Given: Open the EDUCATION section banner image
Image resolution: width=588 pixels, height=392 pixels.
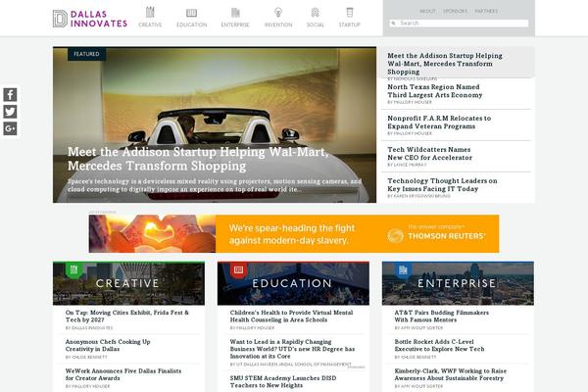Looking at the screenshot, I should pos(293,283).
